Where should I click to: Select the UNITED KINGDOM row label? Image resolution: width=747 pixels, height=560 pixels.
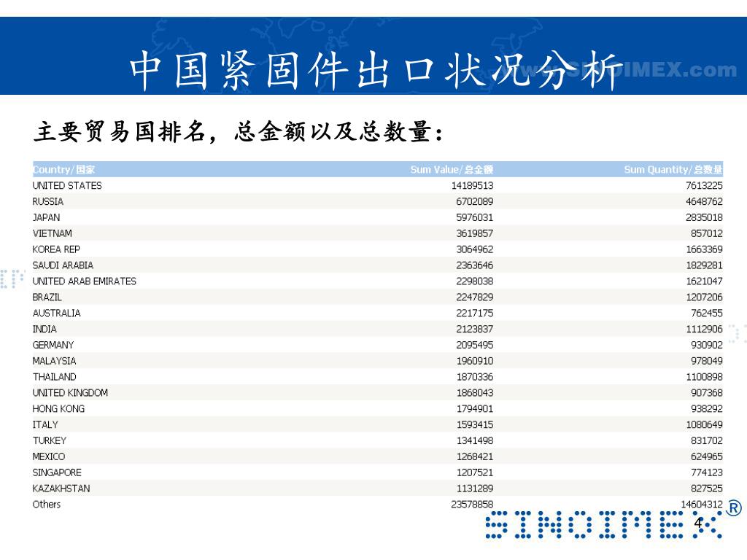(70, 393)
